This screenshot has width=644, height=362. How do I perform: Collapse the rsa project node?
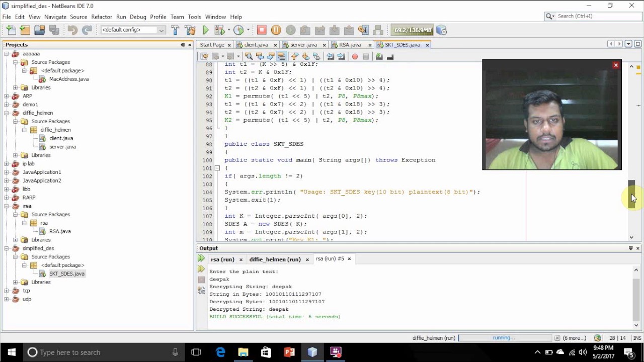click(x=7, y=206)
